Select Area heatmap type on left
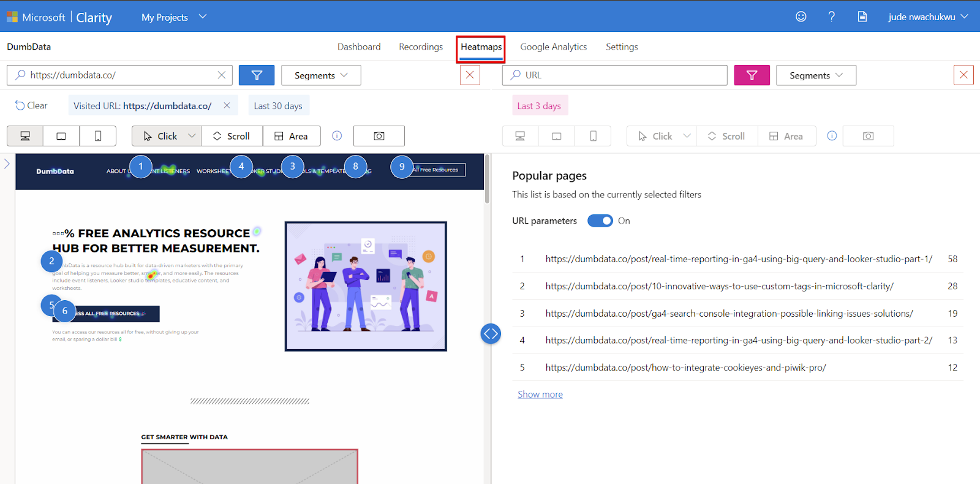This screenshot has height=484, width=980. pos(292,136)
